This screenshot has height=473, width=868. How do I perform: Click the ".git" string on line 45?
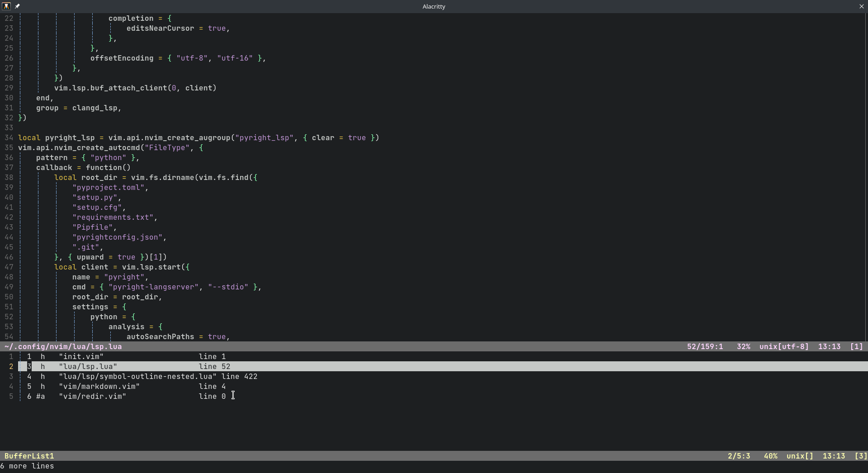(x=85, y=247)
